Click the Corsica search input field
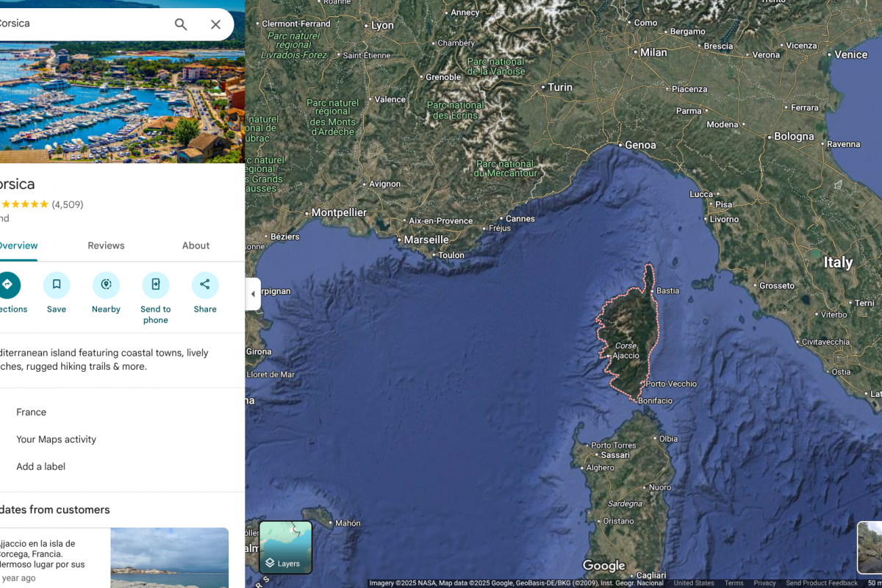 (x=81, y=24)
